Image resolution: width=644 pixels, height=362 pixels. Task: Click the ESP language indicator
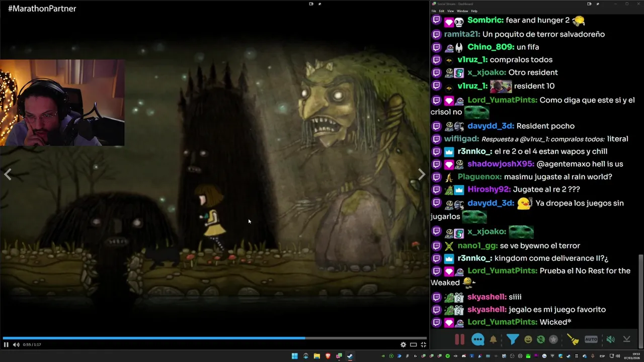point(602,356)
